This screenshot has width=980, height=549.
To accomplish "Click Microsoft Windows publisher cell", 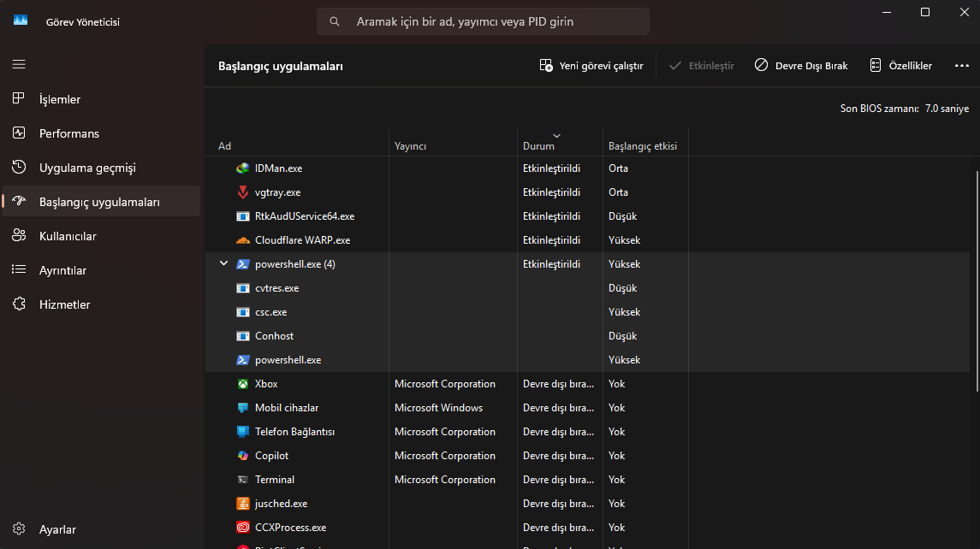I will 439,408.
